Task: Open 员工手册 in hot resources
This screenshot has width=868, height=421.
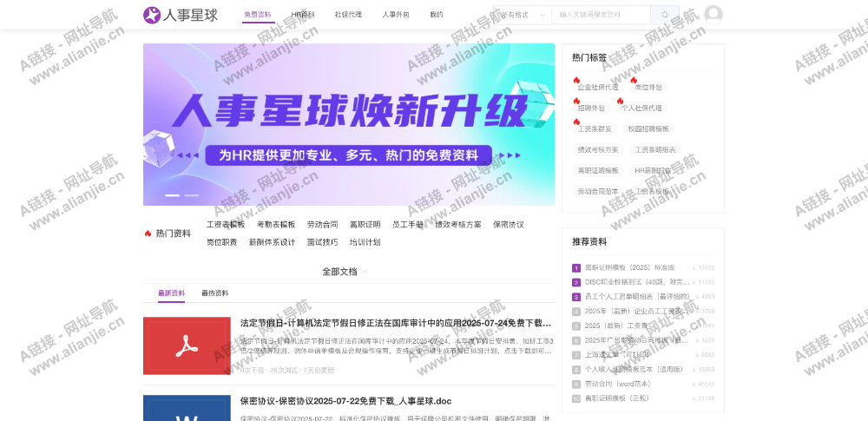Action: point(408,224)
